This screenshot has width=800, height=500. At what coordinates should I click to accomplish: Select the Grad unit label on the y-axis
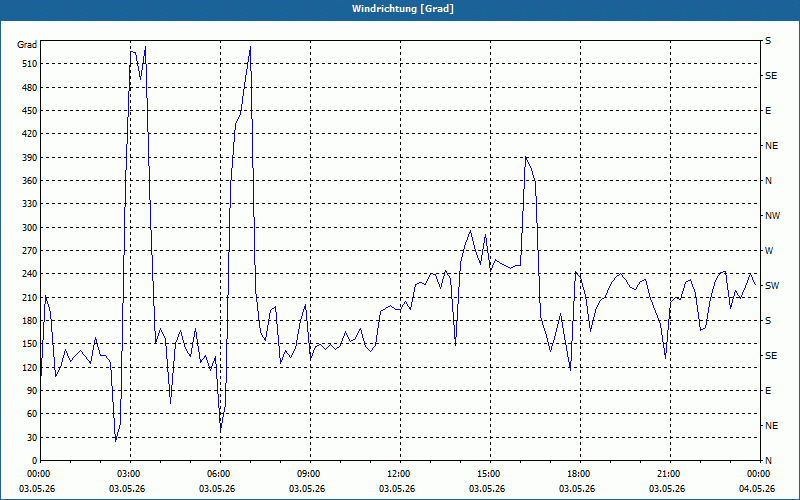(x=27, y=45)
